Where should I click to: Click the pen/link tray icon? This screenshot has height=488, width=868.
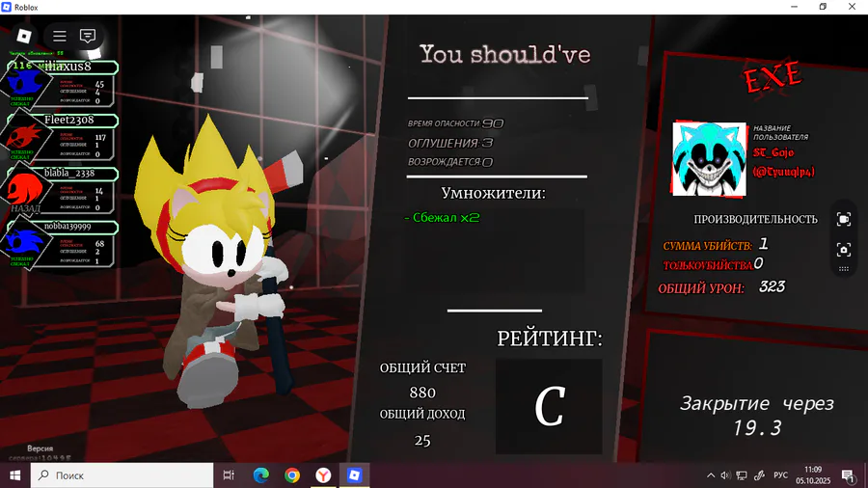point(760,475)
